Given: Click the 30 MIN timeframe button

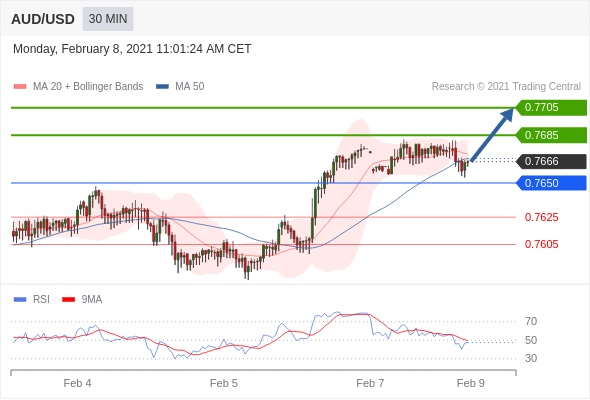Looking at the screenshot, I should click(108, 19).
